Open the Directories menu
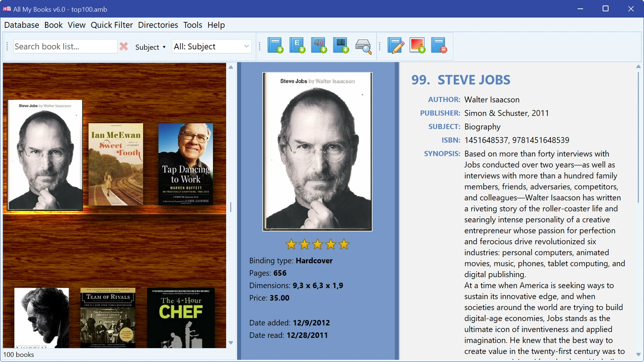 [x=158, y=25]
